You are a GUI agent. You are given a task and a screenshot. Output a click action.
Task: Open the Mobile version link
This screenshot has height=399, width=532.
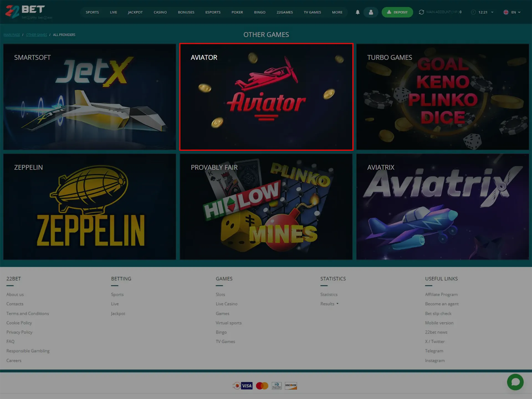pos(439,323)
